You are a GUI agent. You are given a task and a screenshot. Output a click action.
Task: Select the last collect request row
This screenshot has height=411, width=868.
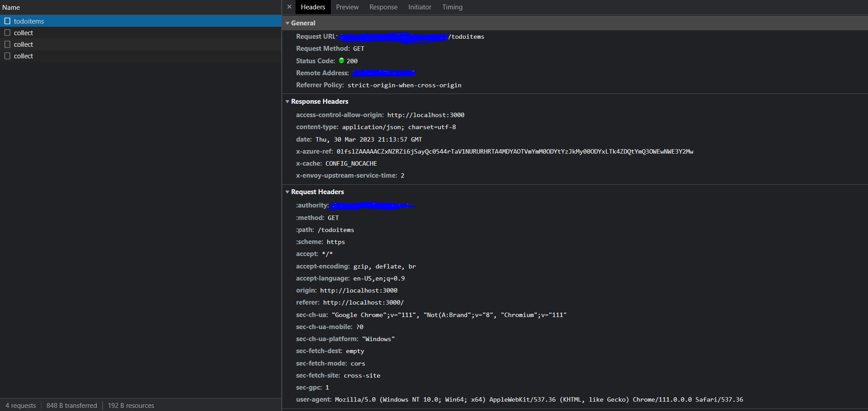89,56
